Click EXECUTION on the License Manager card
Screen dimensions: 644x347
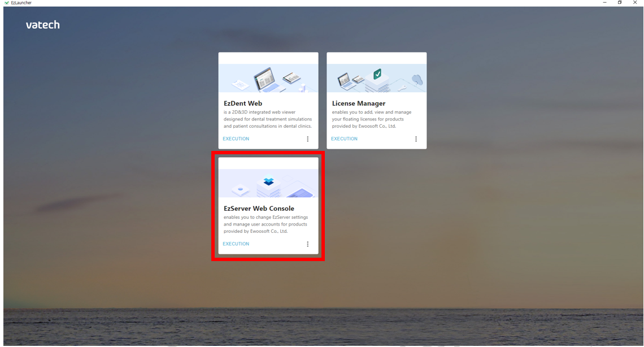(x=344, y=139)
